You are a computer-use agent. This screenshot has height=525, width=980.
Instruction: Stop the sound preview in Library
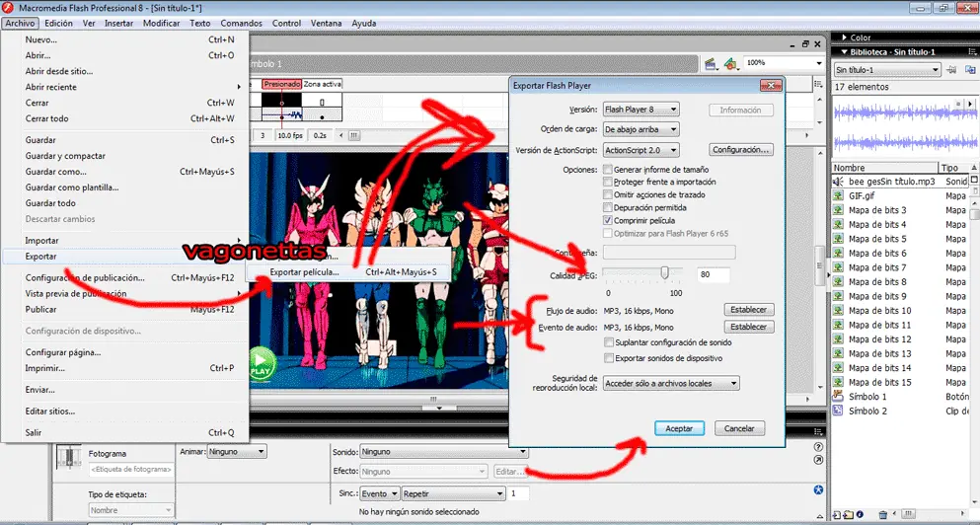click(x=957, y=103)
